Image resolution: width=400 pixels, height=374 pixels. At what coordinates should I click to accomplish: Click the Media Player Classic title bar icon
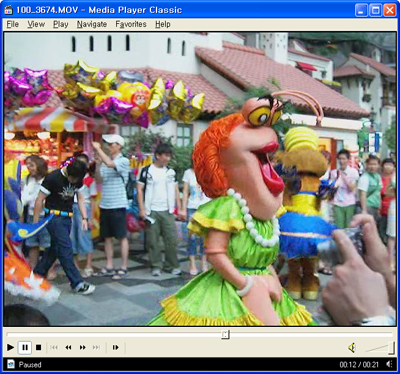click(x=8, y=10)
